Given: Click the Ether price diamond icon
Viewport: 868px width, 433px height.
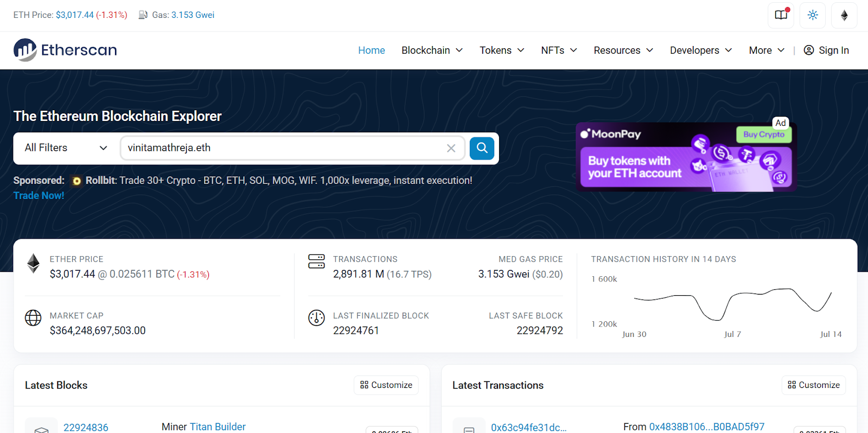Looking at the screenshot, I should pos(34,263).
